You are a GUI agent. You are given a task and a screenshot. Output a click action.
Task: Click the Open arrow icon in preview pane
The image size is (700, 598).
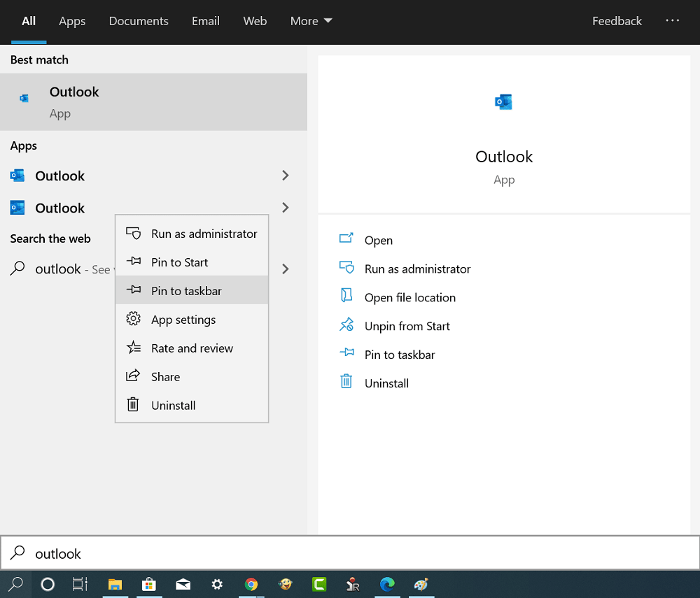pyautogui.click(x=346, y=239)
